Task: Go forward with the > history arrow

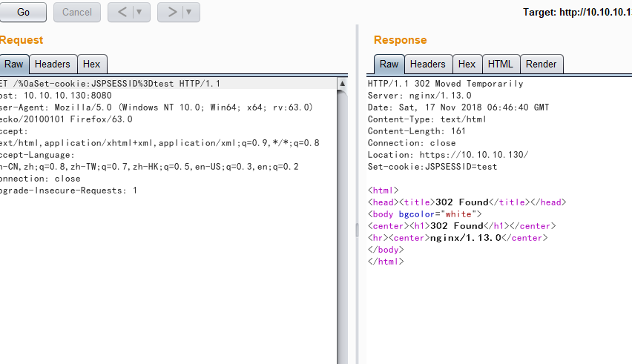Action: point(171,12)
